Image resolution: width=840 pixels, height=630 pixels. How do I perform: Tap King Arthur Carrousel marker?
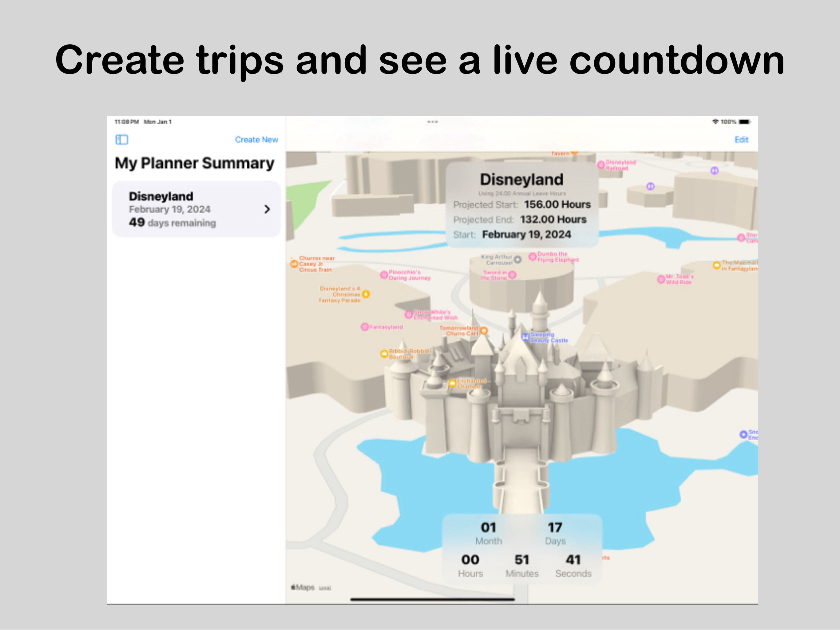tap(517, 260)
